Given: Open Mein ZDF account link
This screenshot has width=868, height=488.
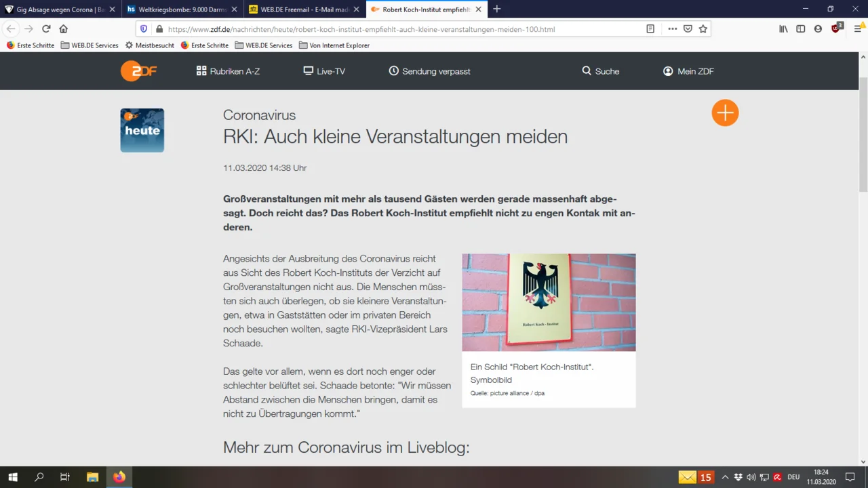Looking at the screenshot, I should 688,71.
